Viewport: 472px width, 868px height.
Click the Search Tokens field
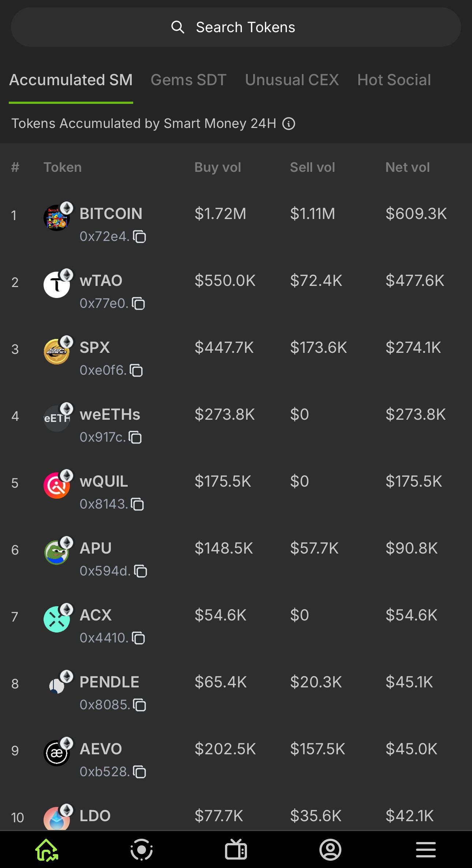[236, 27]
